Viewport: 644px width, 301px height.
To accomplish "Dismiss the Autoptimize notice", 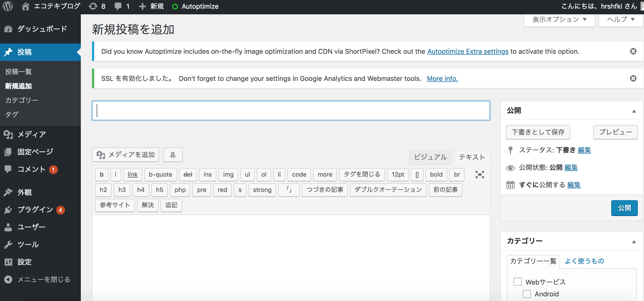I will coord(633,51).
